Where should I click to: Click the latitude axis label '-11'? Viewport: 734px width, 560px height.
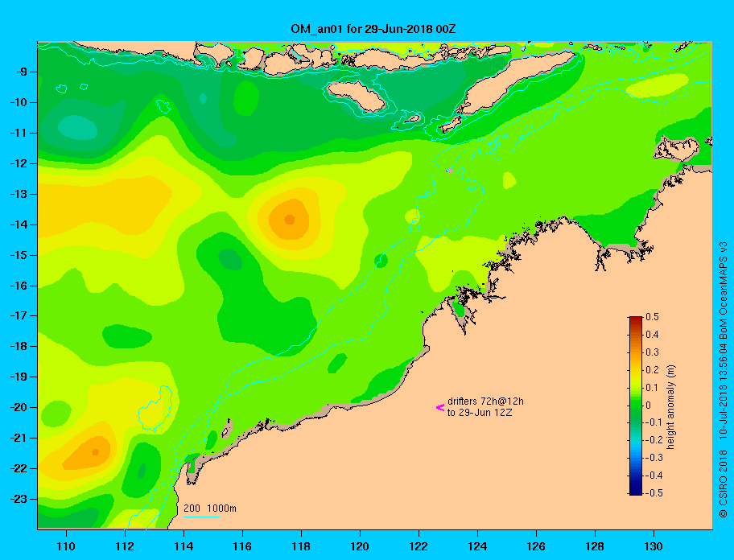tap(19, 134)
